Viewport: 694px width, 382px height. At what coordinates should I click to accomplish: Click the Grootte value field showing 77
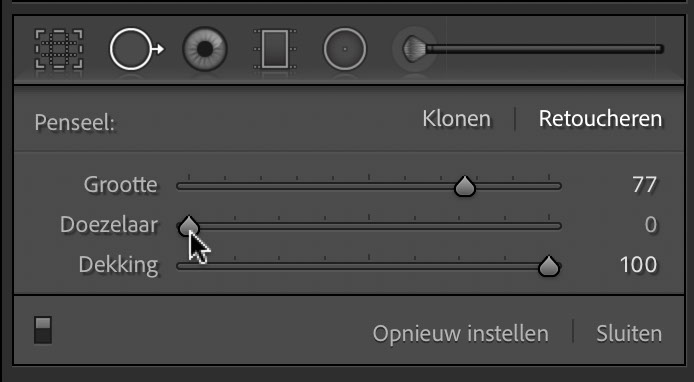pyautogui.click(x=645, y=185)
